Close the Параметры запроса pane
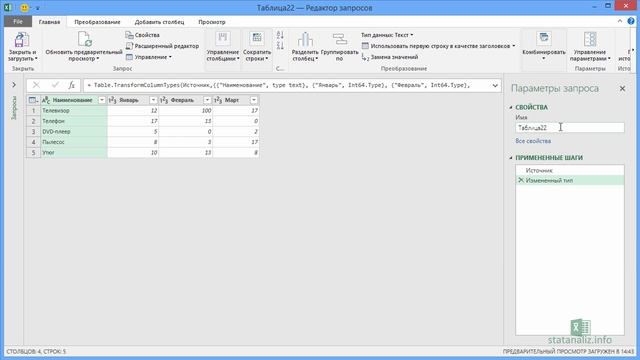The height and width of the screenshot is (360, 640). [622, 89]
